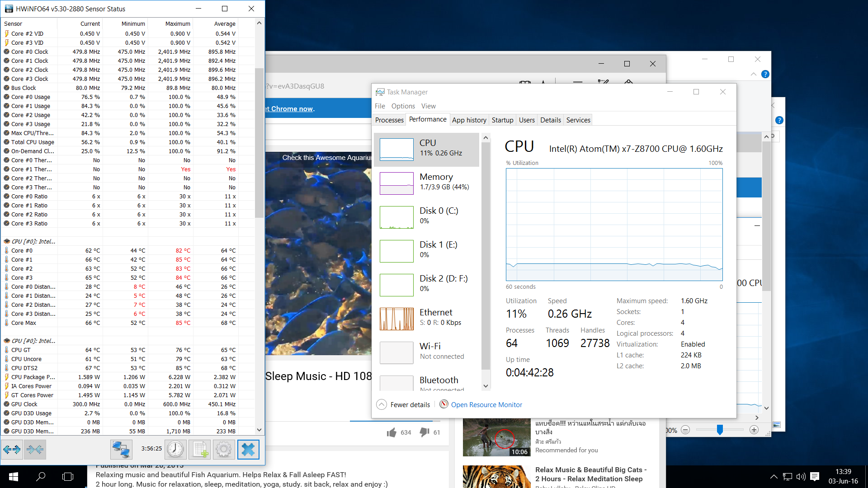Screen dimensions: 868x488
Task: Show hidden system tray icons
Action: pyautogui.click(x=774, y=477)
